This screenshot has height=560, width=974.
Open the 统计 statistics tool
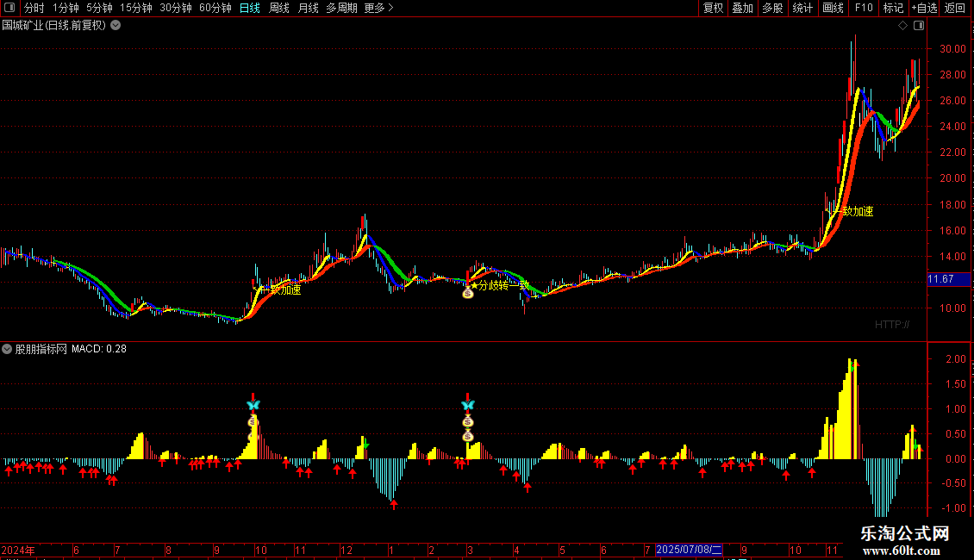pos(802,8)
